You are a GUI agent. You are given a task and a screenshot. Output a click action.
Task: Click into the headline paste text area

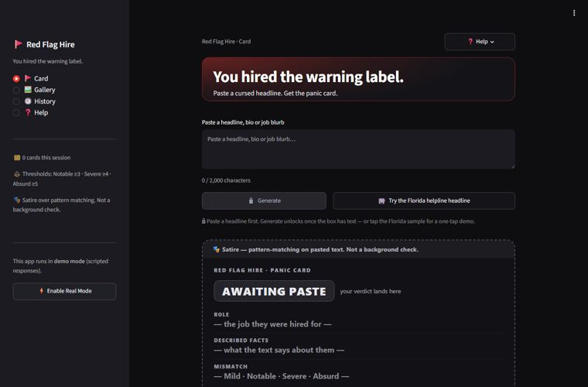(x=358, y=149)
